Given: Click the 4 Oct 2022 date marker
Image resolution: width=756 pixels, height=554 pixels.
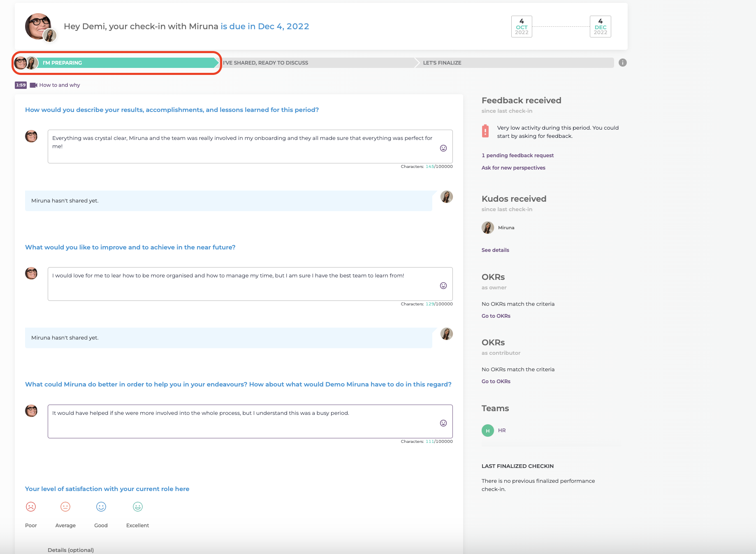Looking at the screenshot, I should (x=522, y=27).
